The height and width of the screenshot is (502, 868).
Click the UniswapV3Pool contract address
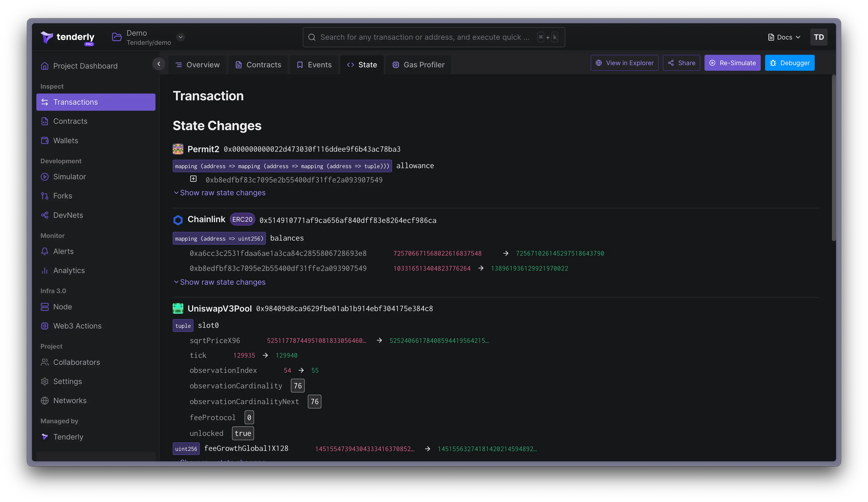coord(344,309)
